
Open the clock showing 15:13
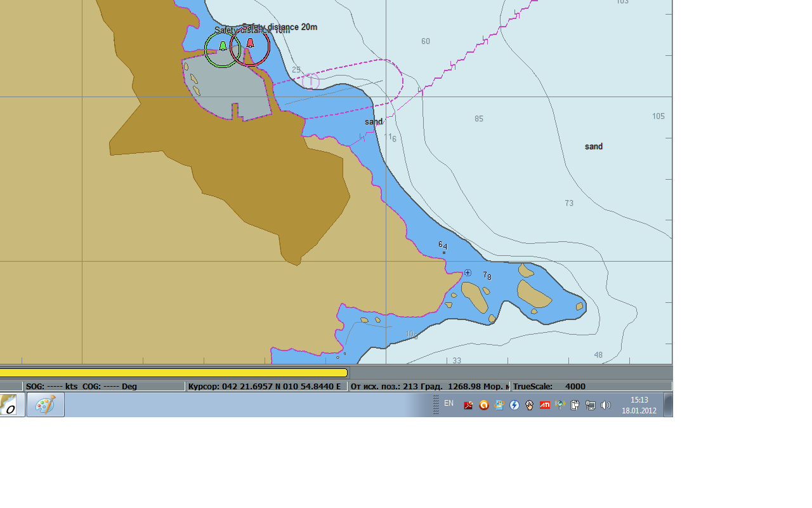tap(639, 405)
